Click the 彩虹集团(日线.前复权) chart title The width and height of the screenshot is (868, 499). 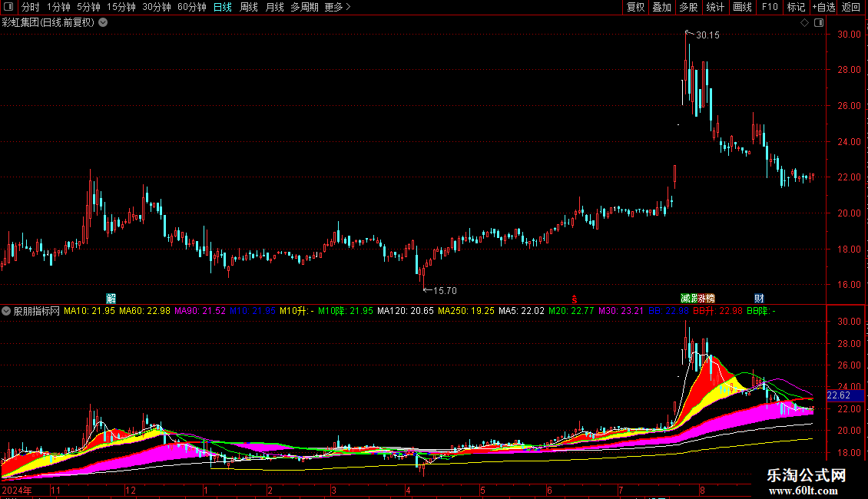(x=48, y=23)
